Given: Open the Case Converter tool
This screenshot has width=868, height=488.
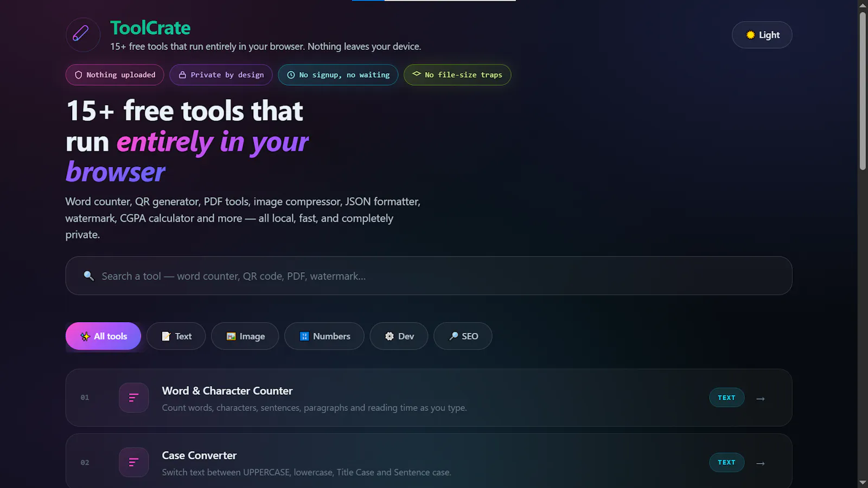Looking at the screenshot, I should click(x=429, y=461).
